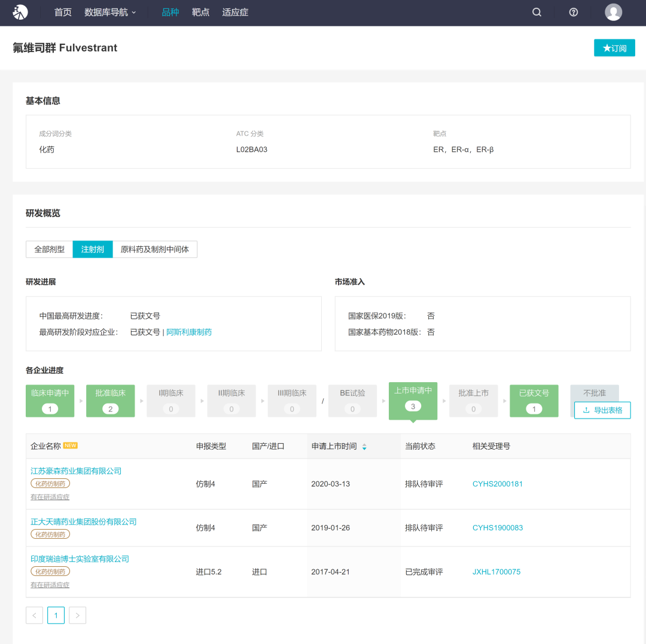Click the NEW badge beside 企业名称

tap(71, 445)
